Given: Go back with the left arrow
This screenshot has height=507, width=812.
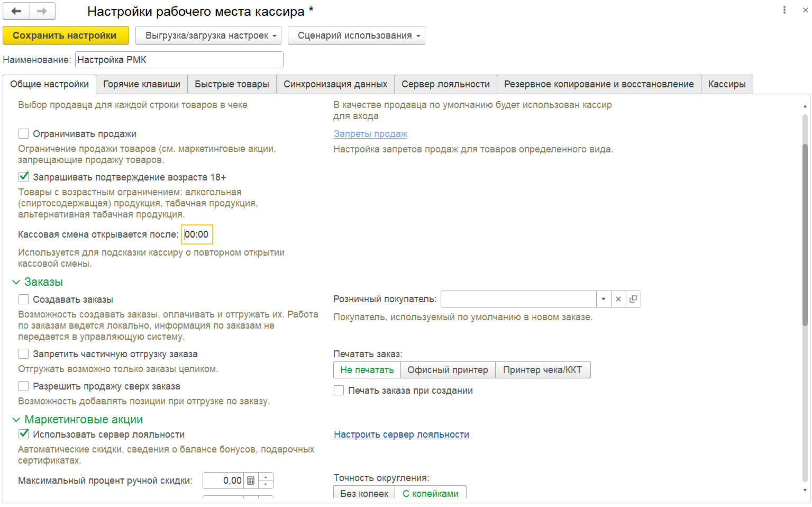Looking at the screenshot, I should 16,11.
